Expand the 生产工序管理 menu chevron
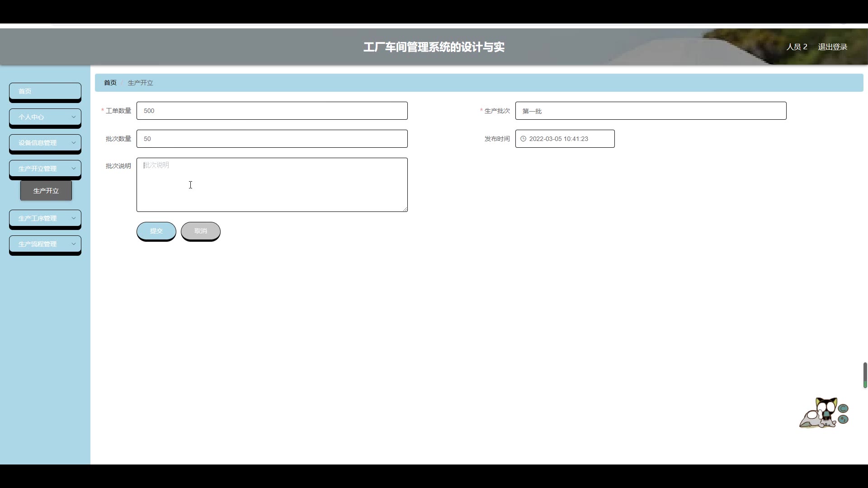 (74, 218)
